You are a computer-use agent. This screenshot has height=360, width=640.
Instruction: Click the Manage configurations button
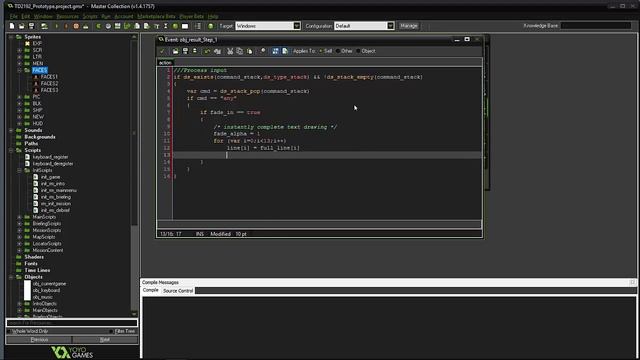click(x=409, y=26)
